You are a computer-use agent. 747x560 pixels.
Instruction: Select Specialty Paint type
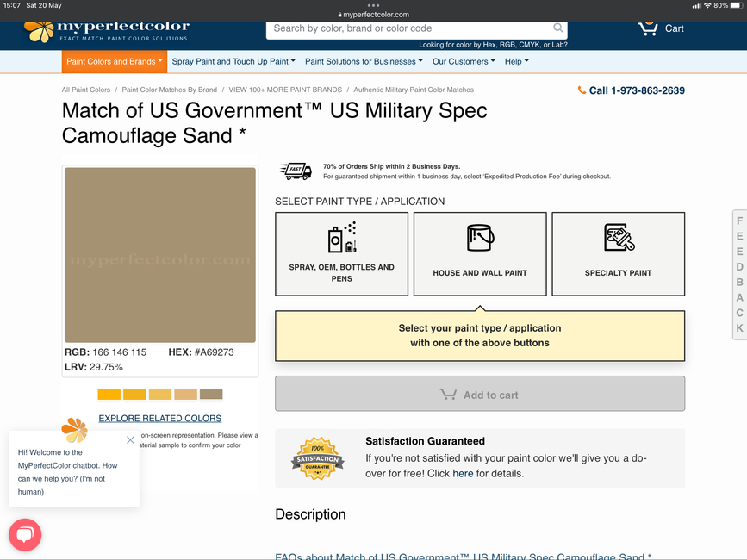tap(618, 254)
